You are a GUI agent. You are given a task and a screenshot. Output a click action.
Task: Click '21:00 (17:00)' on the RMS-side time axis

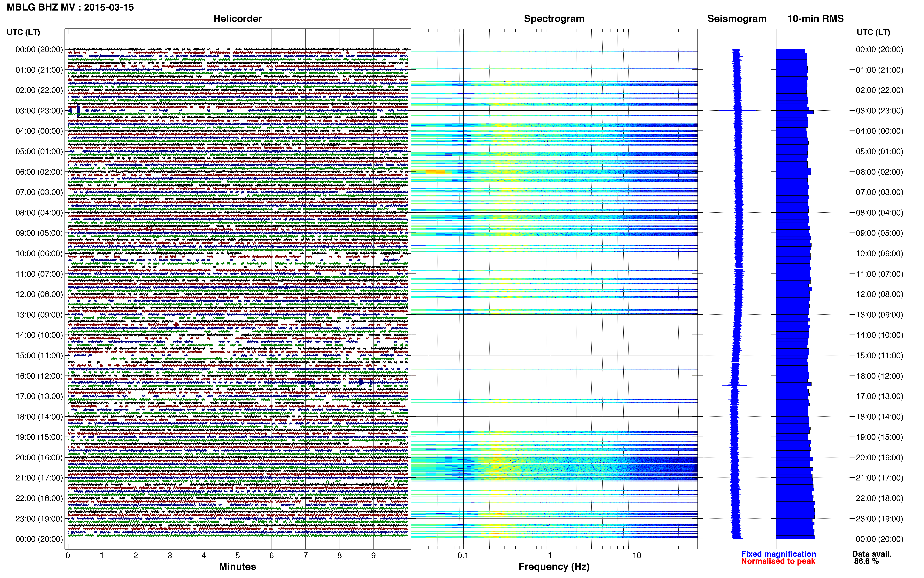pyautogui.click(x=879, y=478)
